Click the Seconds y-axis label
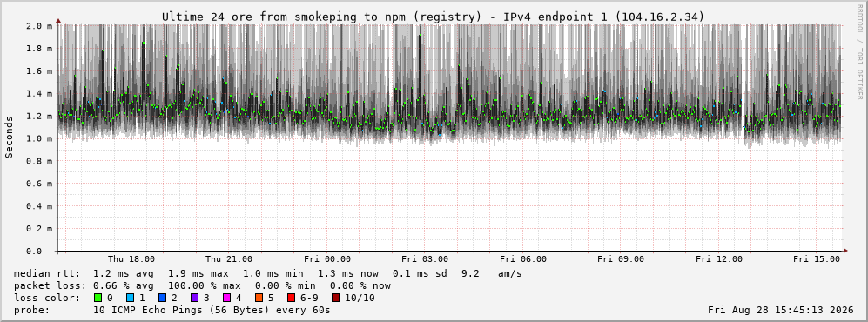Viewport: 868px width, 322px height. click(x=10, y=137)
